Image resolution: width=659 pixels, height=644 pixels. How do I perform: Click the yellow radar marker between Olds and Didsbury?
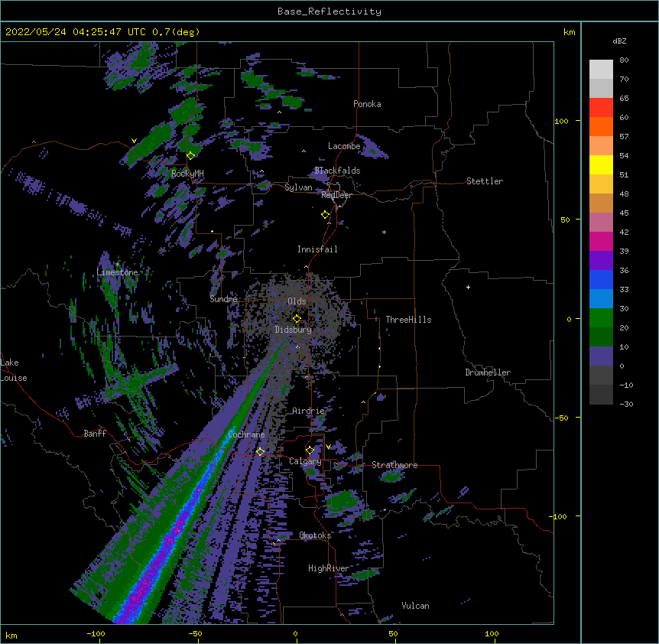[x=297, y=318]
